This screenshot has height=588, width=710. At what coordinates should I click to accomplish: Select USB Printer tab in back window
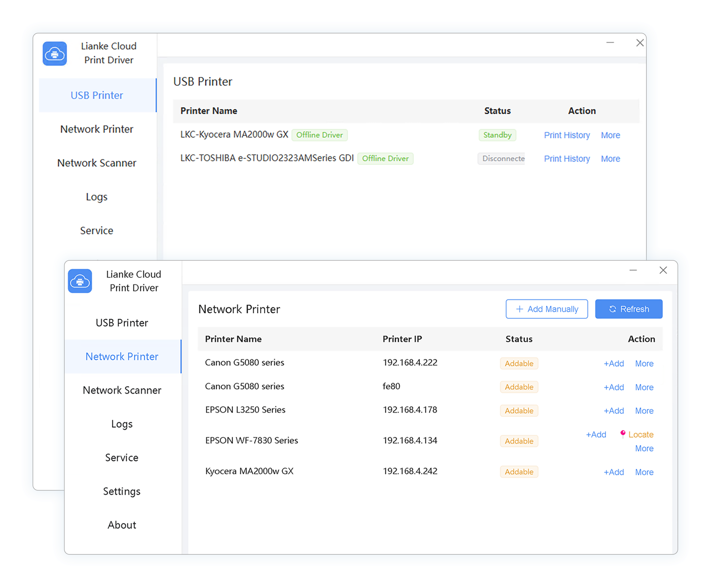[97, 95]
